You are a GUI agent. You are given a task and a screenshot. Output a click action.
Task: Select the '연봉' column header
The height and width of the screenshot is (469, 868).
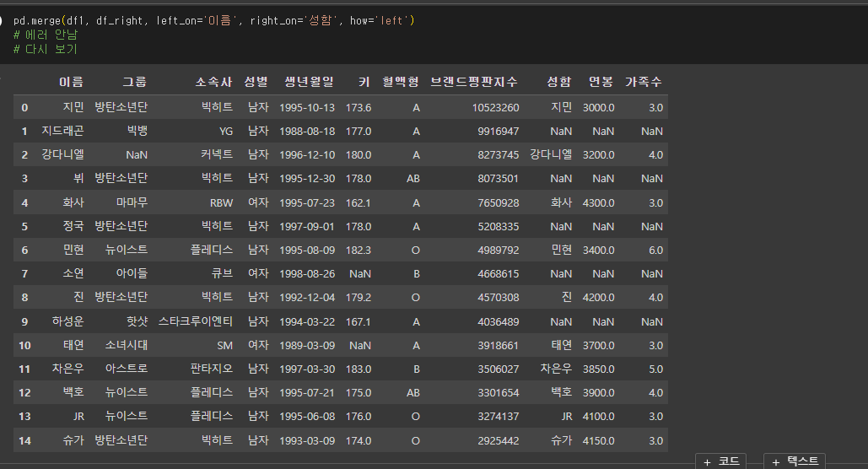601,82
